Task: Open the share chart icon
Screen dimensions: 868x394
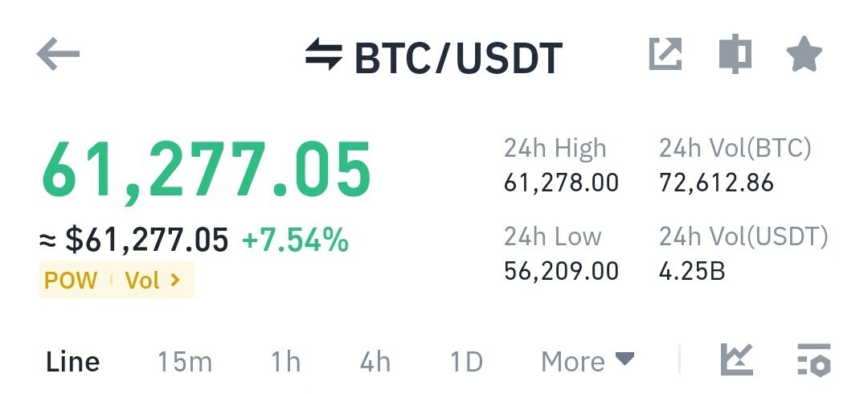Action: point(665,54)
